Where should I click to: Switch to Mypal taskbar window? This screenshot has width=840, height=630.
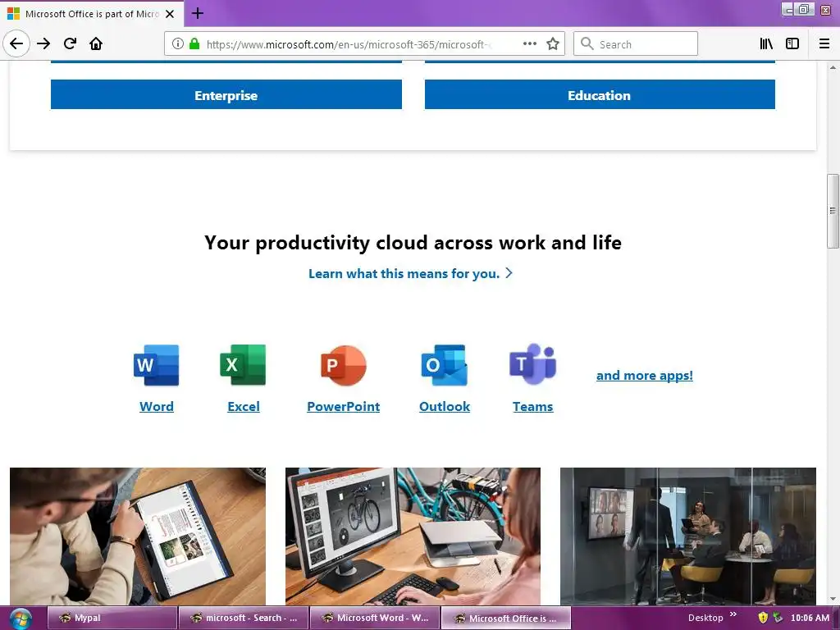point(112,618)
